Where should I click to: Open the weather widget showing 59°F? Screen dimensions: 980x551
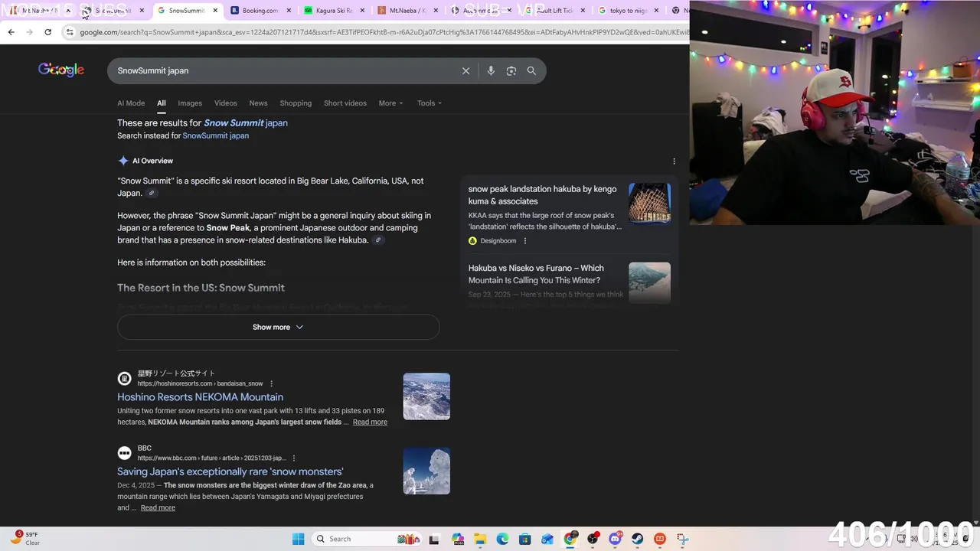coord(24,538)
